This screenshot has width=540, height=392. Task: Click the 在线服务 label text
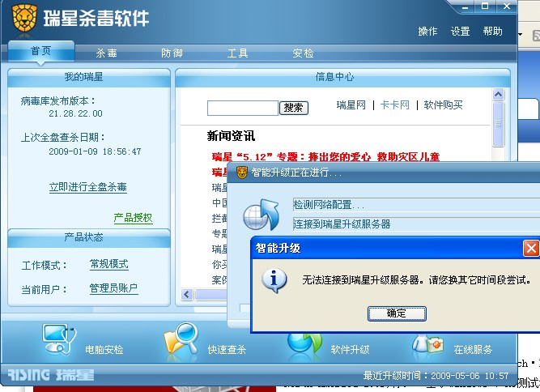click(x=473, y=350)
